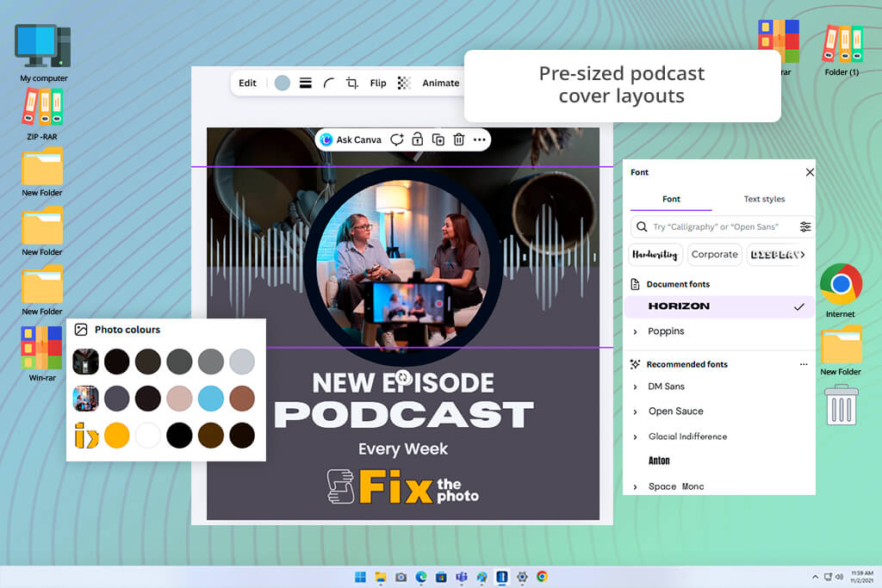Screen dimensions: 882x588
Task: Show hidden system tray icons chevron
Action: [815, 577]
